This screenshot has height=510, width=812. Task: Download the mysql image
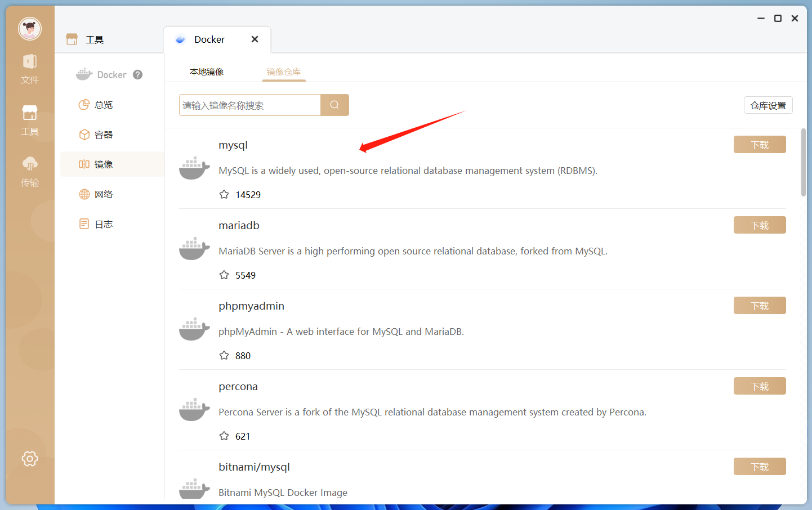point(760,145)
